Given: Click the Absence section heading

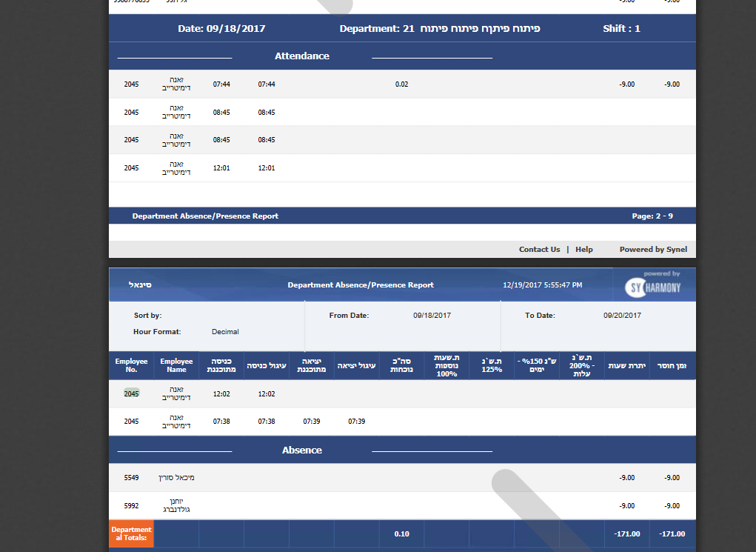Looking at the screenshot, I should pos(302,450).
